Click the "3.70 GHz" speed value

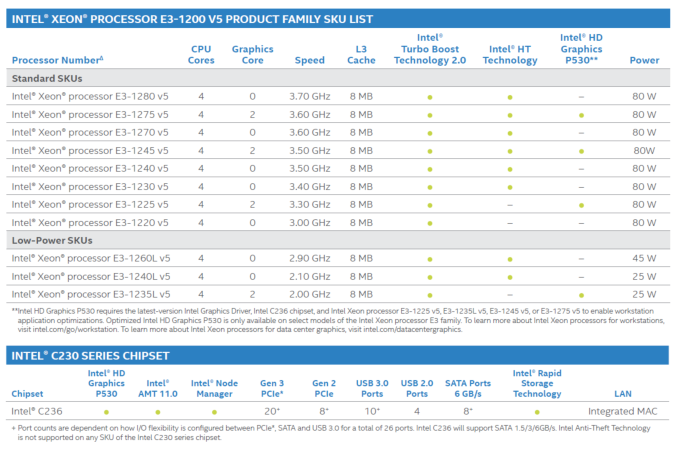click(x=310, y=96)
